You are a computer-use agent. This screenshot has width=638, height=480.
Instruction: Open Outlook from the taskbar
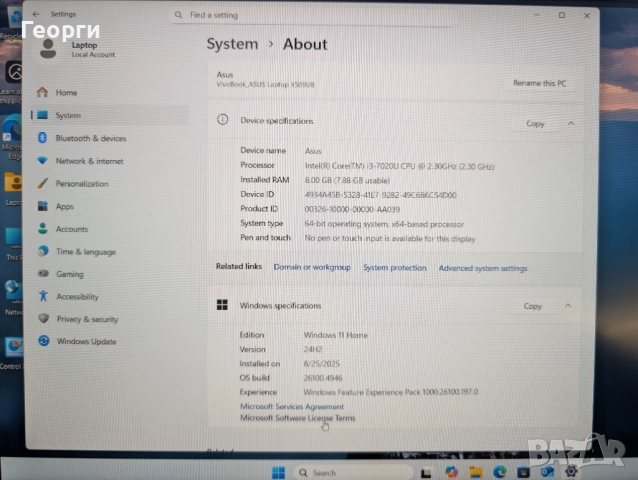pyautogui.click(x=547, y=472)
